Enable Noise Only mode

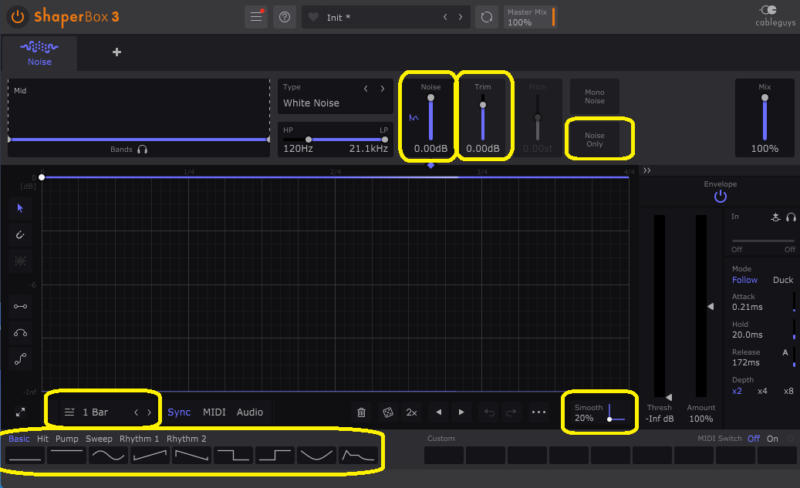(595, 141)
